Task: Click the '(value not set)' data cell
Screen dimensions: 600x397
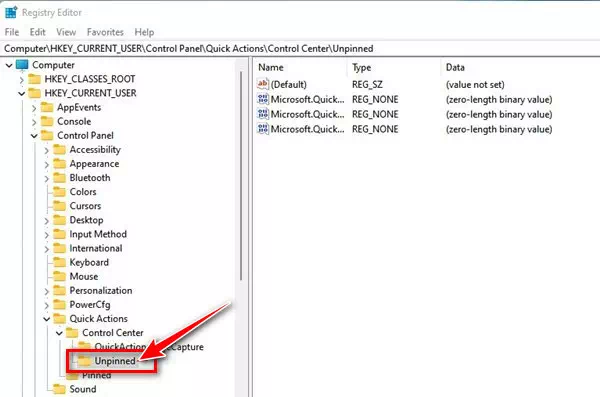Action: [x=475, y=84]
